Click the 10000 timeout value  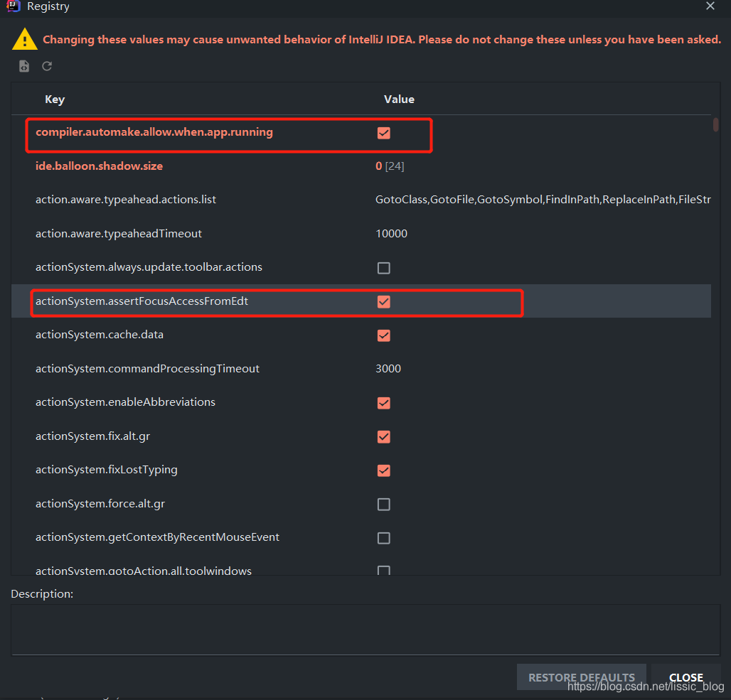point(392,234)
